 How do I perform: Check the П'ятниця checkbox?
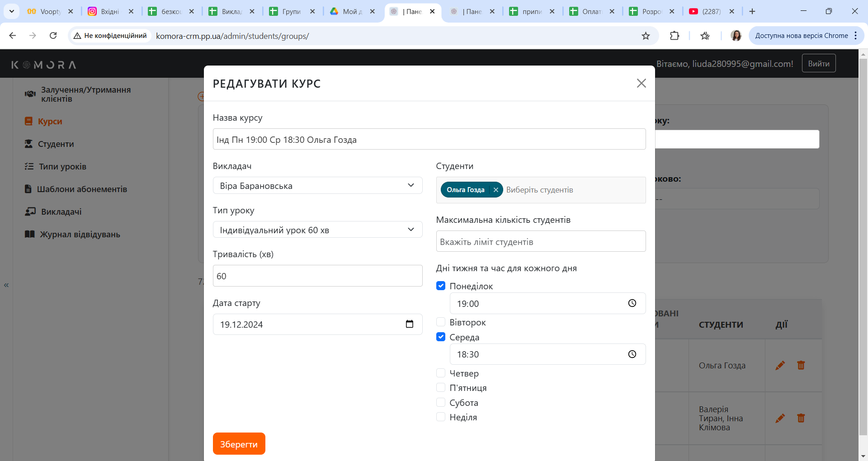441,388
